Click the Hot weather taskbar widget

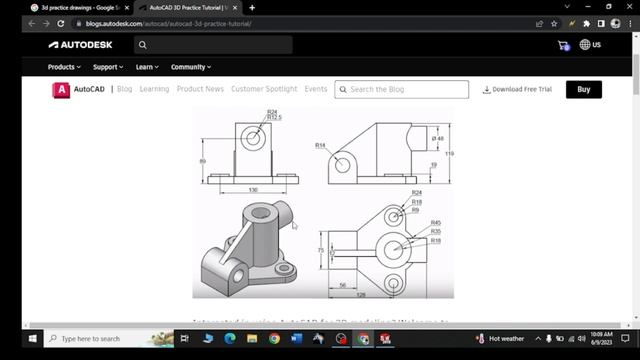click(x=500, y=338)
